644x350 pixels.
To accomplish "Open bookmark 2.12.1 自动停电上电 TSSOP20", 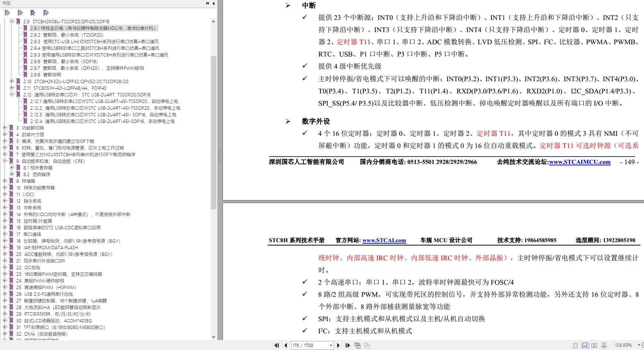I will click(104, 101).
